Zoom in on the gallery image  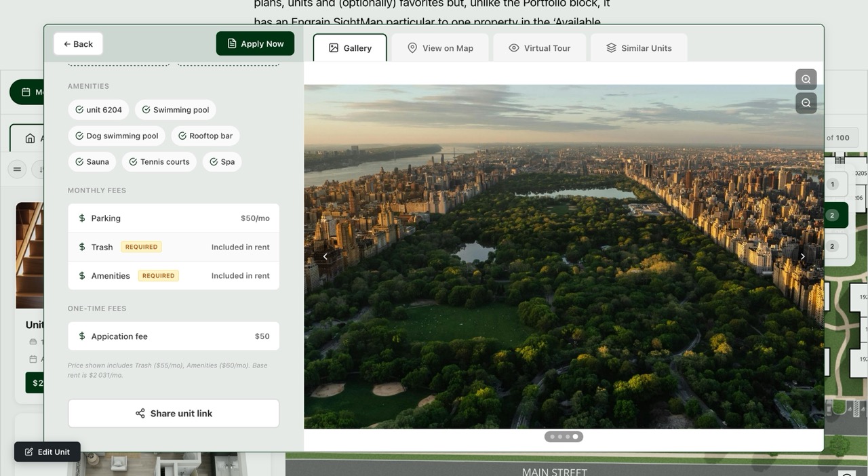[x=806, y=79]
